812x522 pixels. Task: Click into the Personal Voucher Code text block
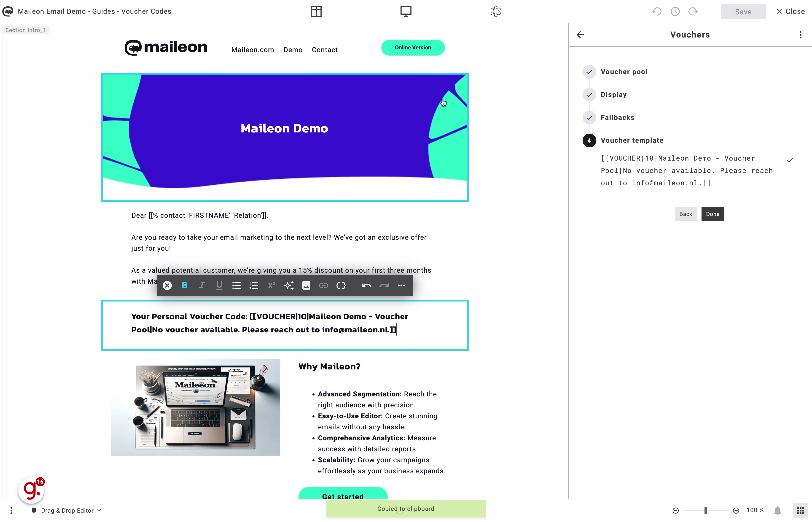point(285,325)
